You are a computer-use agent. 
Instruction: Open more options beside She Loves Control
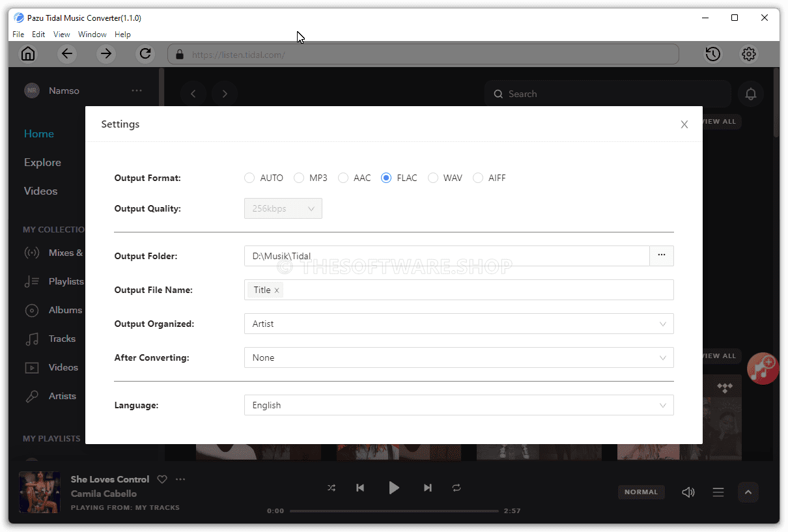click(x=180, y=479)
